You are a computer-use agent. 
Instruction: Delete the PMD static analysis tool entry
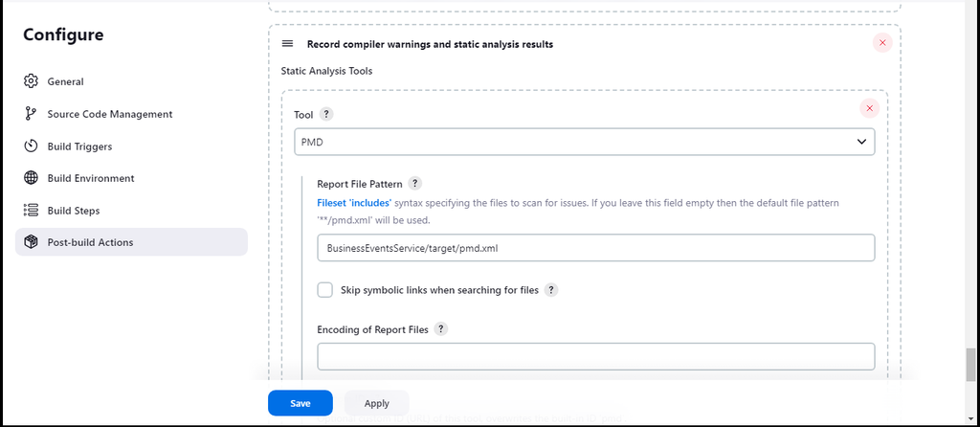click(x=869, y=108)
